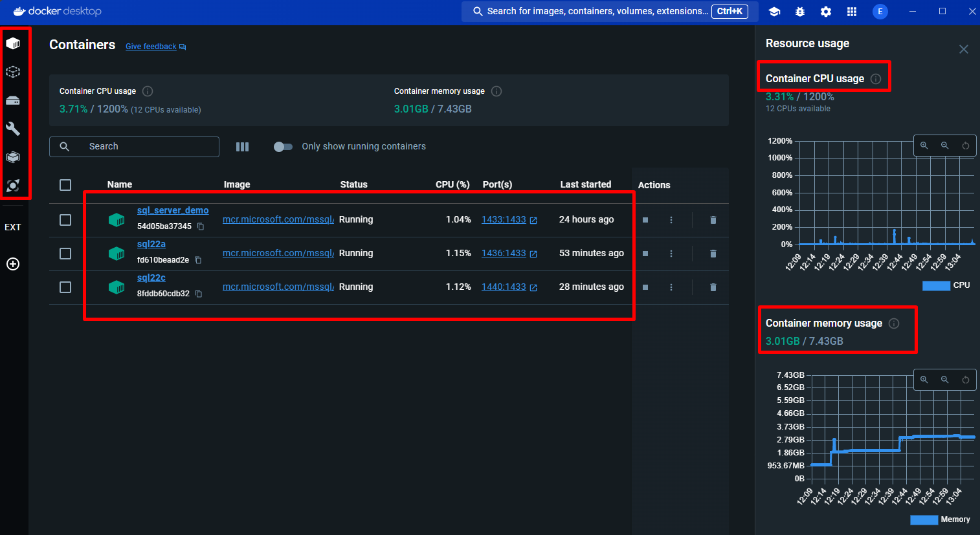The width and height of the screenshot is (980, 535).
Task: Show info icon in Resource usage memory heading
Action: pos(894,323)
